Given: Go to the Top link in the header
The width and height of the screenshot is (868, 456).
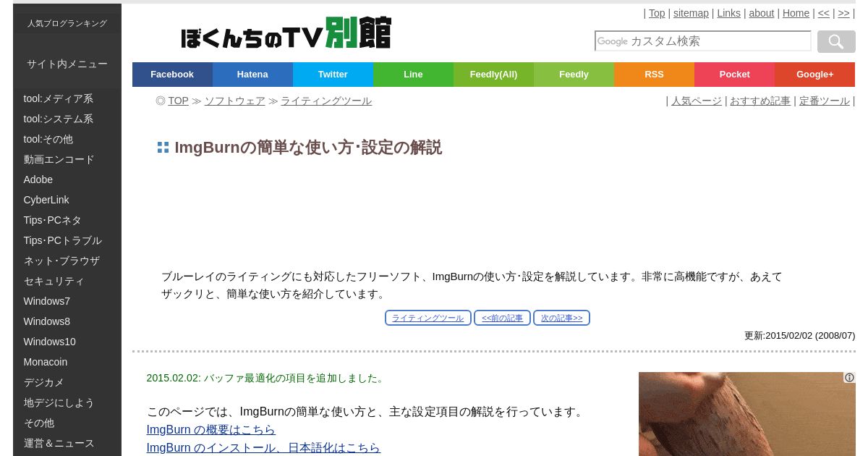Looking at the screenshot, I should tap(657, 13).
